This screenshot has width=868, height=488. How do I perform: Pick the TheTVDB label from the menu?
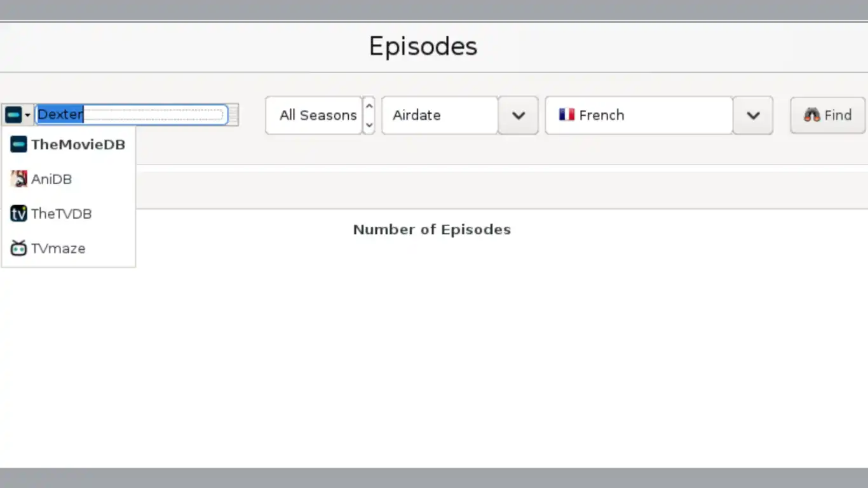62,213
